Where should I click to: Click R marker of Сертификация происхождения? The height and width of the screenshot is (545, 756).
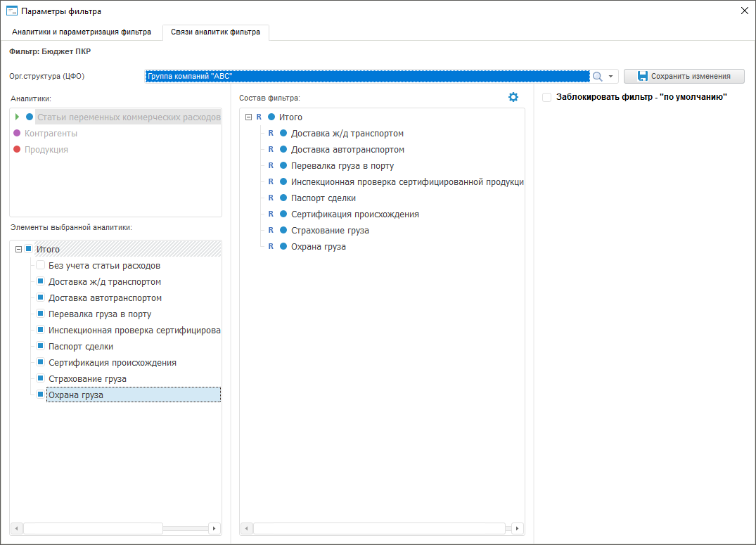(271, 214)
